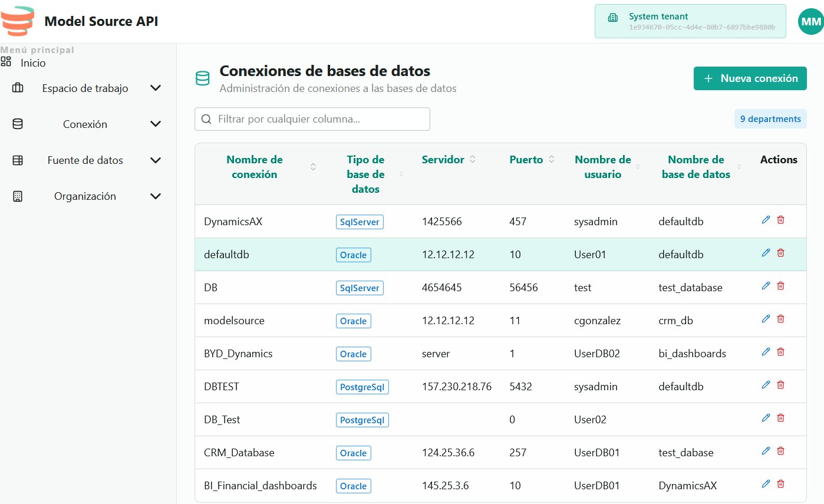Select the CRM_Database connection name
824x504 pixels.
click(x=239, y=453)
